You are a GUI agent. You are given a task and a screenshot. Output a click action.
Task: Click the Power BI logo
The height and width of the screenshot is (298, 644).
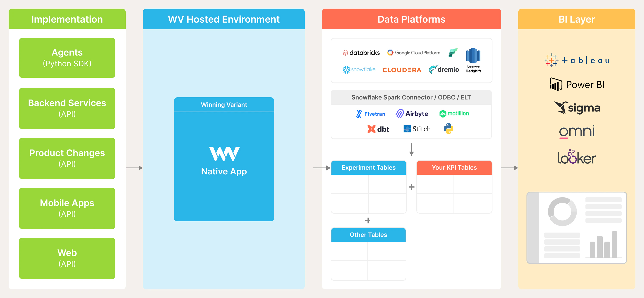[577, 84]
